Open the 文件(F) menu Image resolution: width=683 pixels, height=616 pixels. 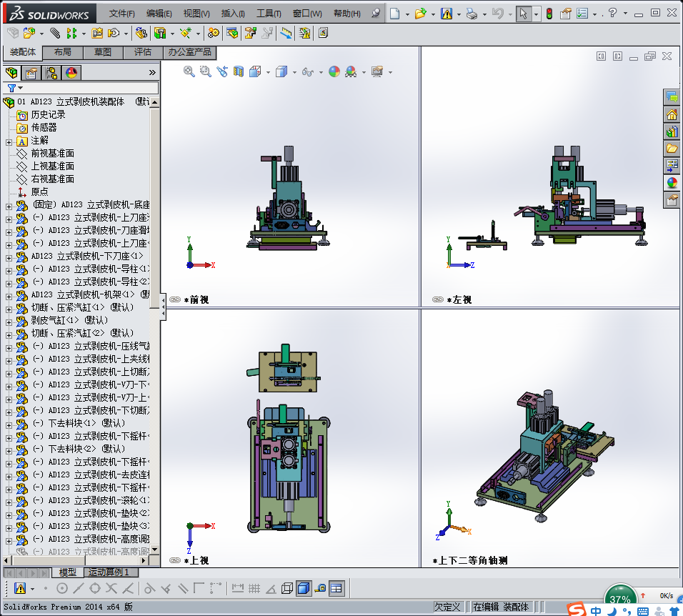(121, 14)
